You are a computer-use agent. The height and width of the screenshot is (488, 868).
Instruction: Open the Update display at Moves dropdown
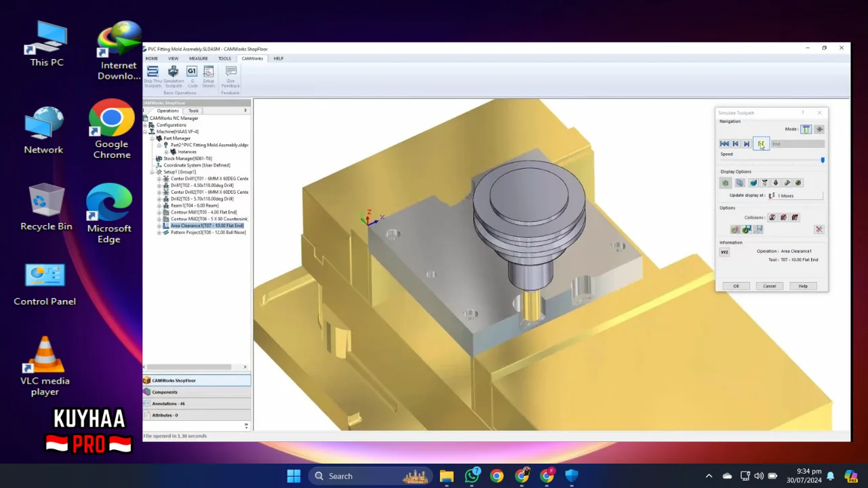[795, 195]
